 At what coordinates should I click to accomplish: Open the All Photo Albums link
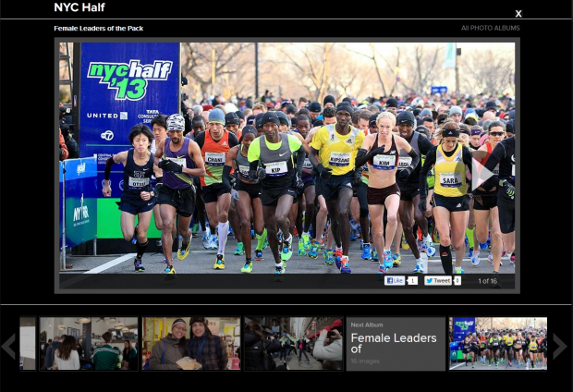coord(490,28)
